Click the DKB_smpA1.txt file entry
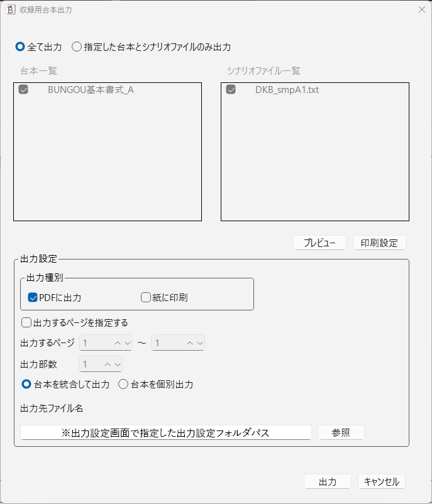This screenshot has width=432, height=504. pyautogui.click(x=287, y=90)
